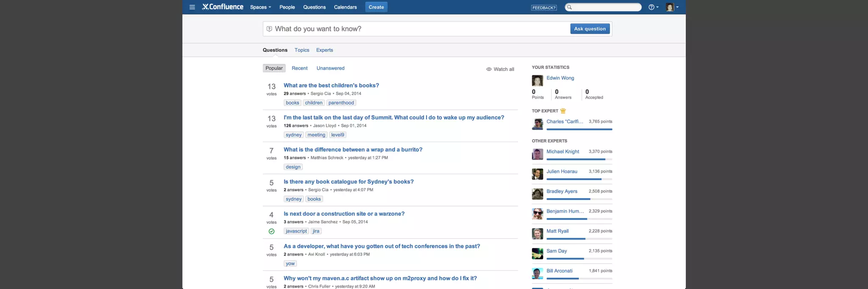Image resolution: width=868 pixels, height=289 pixels.
Task: Switch to the Topics tab
Action: [x=302, y=50]
